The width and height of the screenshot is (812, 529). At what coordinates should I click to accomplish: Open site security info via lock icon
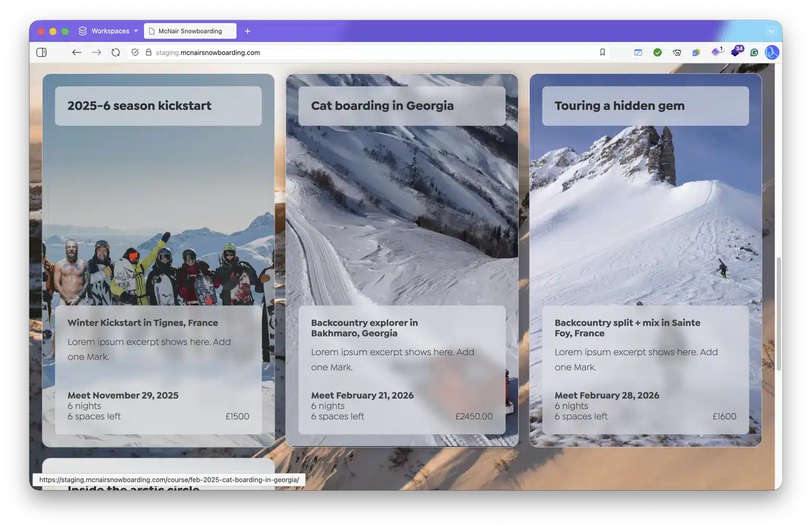pyautogui.click(x=149, y=52)
